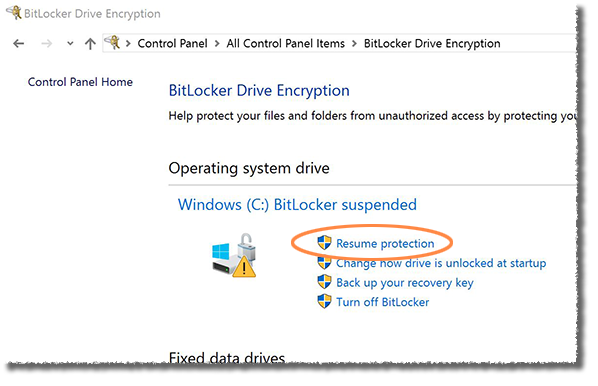Select All Control Panel Items breadcrumb
The image size is (598, 386).
286,43
